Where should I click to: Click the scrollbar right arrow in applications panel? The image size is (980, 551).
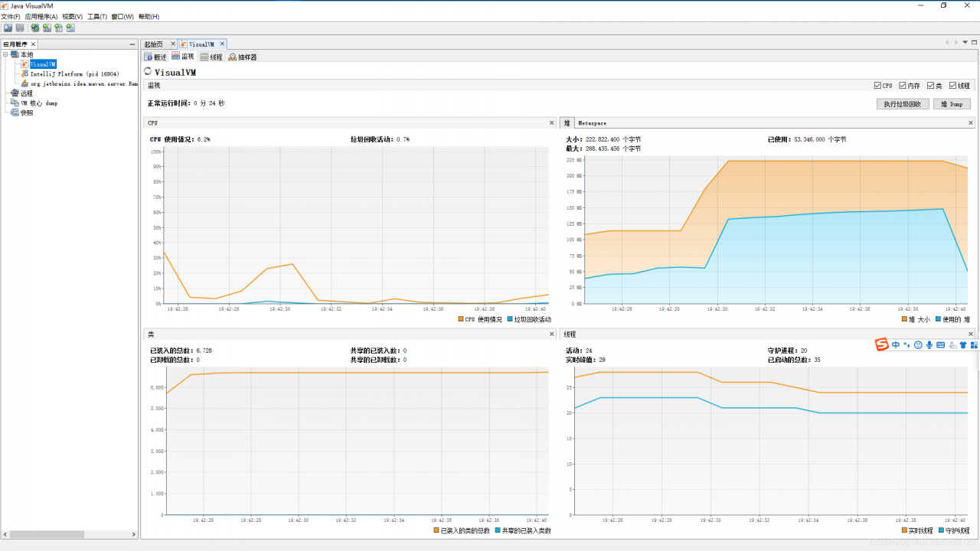[134, 534]
